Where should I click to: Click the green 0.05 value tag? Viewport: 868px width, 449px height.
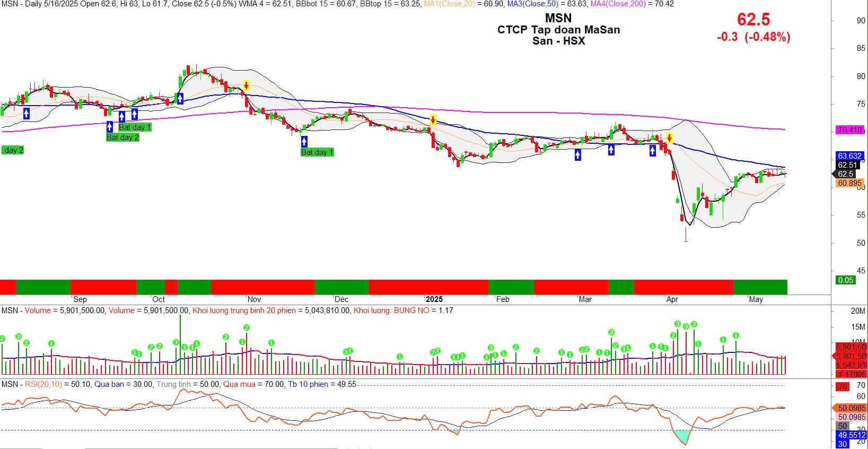[845, 280]
